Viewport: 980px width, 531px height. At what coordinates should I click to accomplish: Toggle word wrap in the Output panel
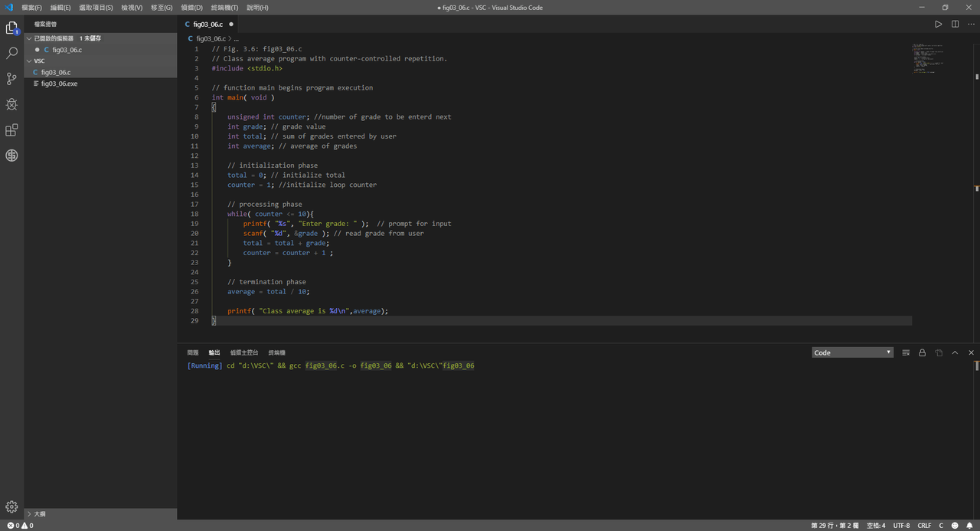tap(938, 352)
